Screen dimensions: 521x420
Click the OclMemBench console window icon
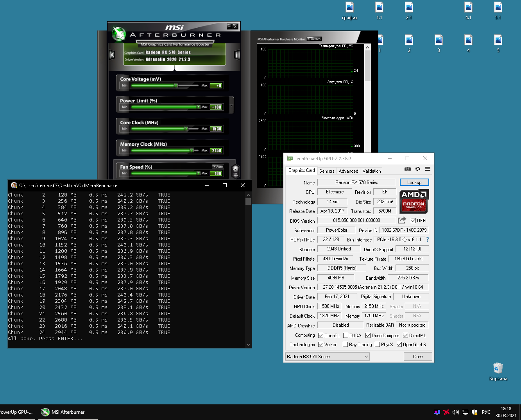pyautogui.click(x=14, y=185)
